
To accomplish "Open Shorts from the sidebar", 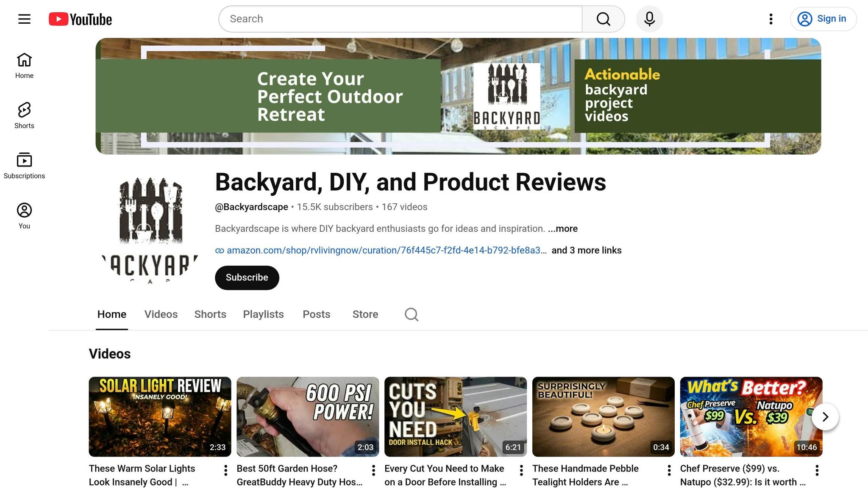I will [24, 116].
